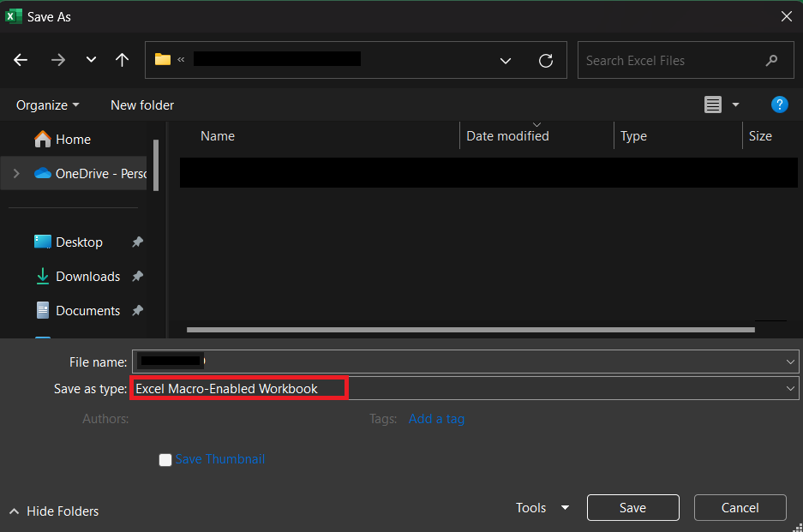Screen dimensions: 803x532
Task: Click the Cancel button
Action: point(740,507)
